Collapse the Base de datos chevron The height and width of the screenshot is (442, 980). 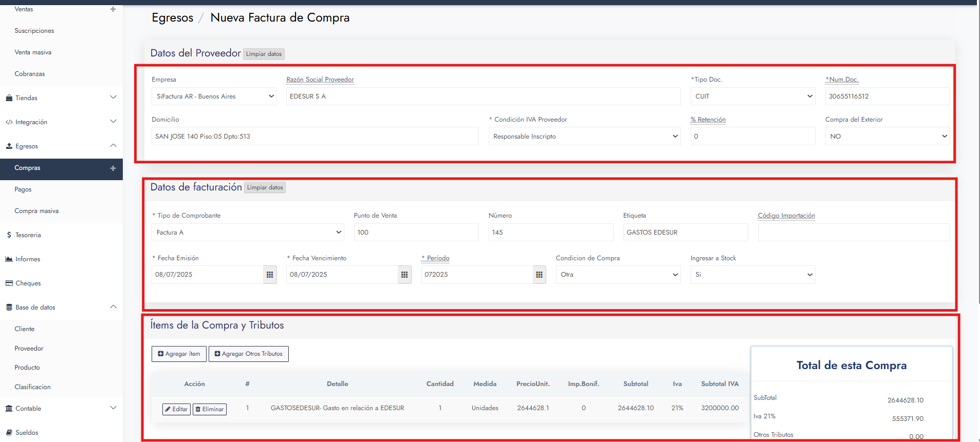pyautogui.click(x=113, y=307)
